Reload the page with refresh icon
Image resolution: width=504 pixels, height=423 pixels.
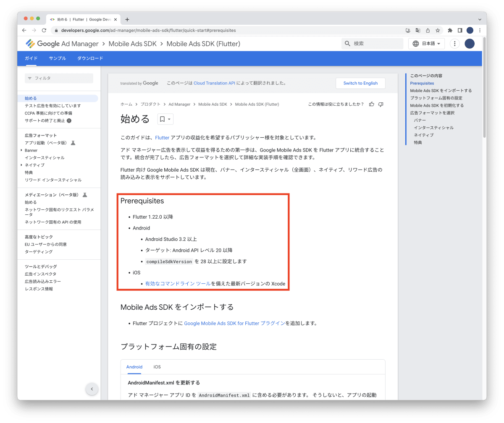44,30
